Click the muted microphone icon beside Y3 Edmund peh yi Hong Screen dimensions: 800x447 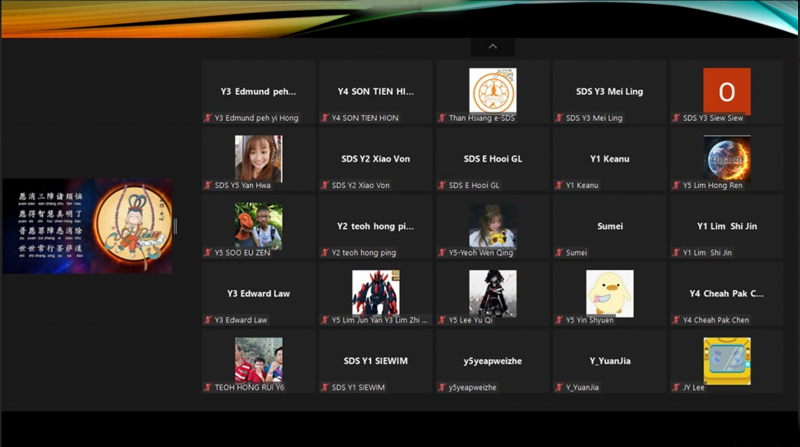pos(208,118)
